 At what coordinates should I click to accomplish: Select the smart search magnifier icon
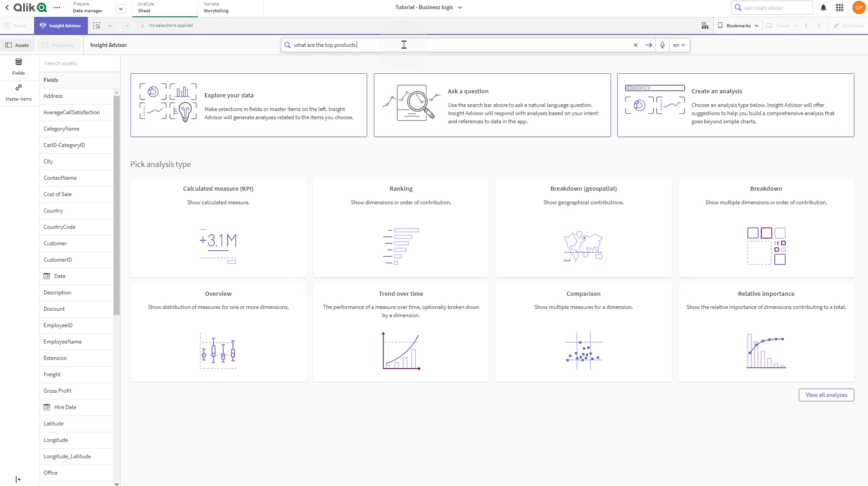96,25
